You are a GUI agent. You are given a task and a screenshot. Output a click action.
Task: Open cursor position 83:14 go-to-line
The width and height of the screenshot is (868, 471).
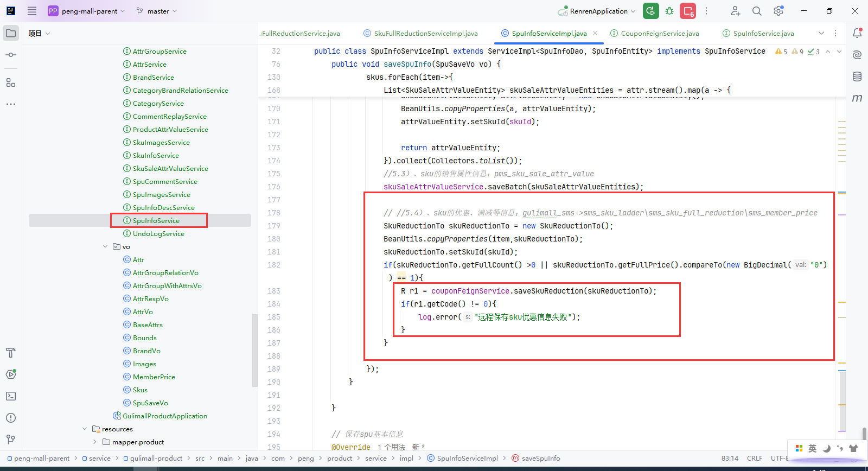click(x=730, y=458)
